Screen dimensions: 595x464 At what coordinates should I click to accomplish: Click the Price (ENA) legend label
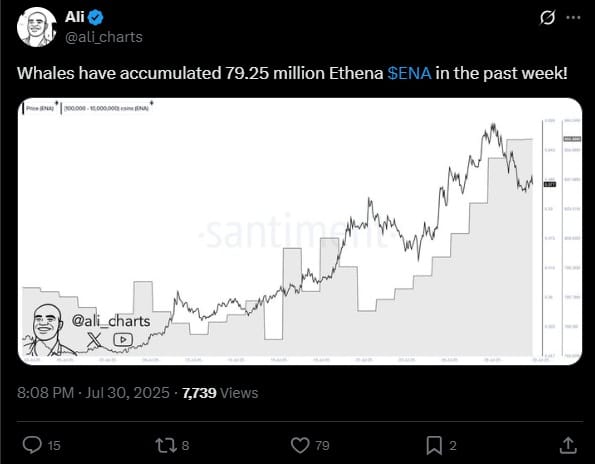click(40, 109)
